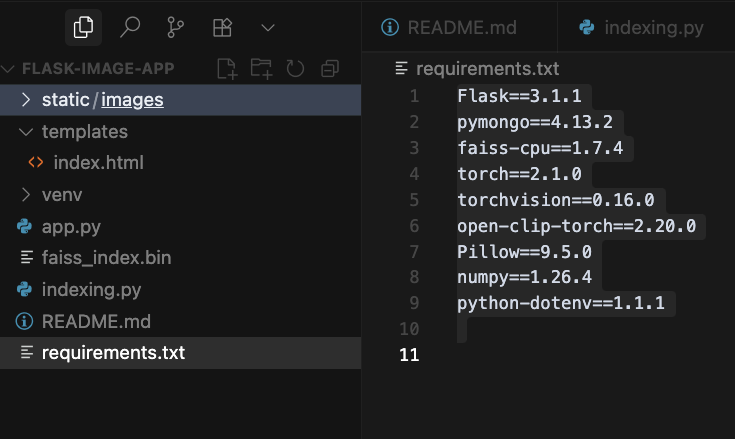Screen dimensions: 735x439
Task: Click the Python icon on indexing.py tab
Action: point(586,27)
